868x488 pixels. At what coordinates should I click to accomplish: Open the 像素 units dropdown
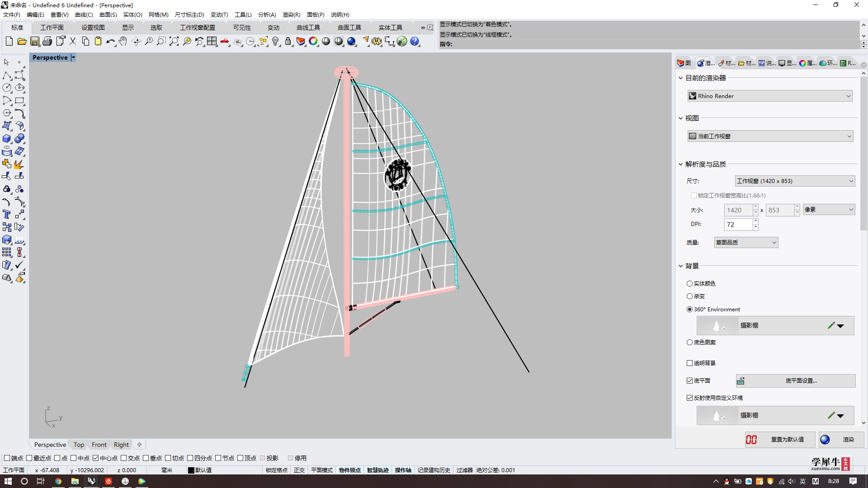click(x=829, y=210)
